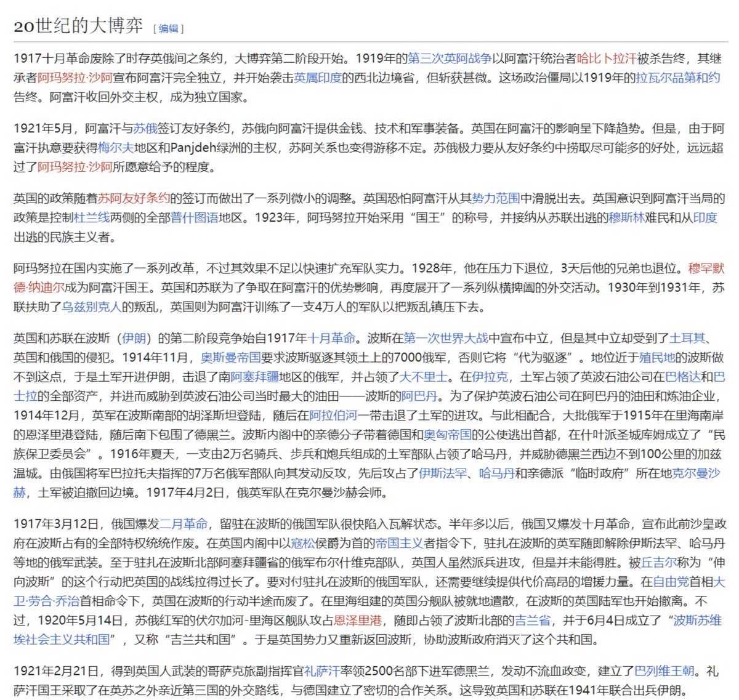Open the 拉瓦尔品第和约 link
The height and width of the screenshot is (700, 739).
pyautogui.click(x=677, y=78)
